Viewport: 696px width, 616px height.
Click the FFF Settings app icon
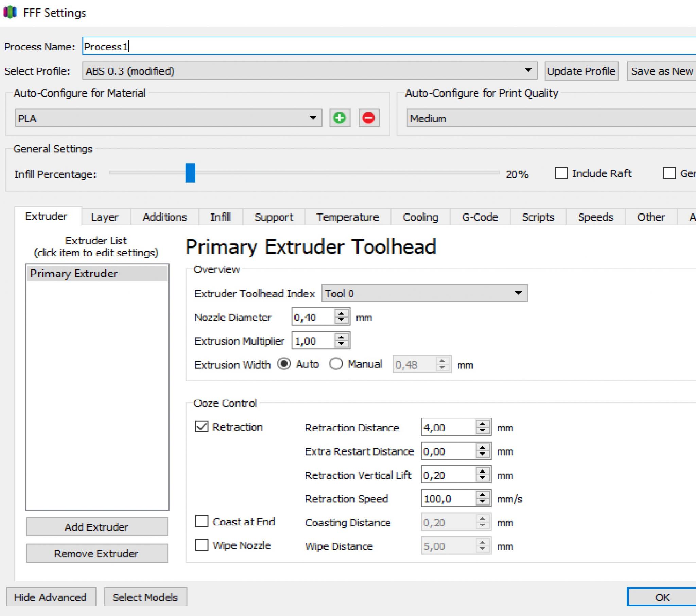pos(10,12)
